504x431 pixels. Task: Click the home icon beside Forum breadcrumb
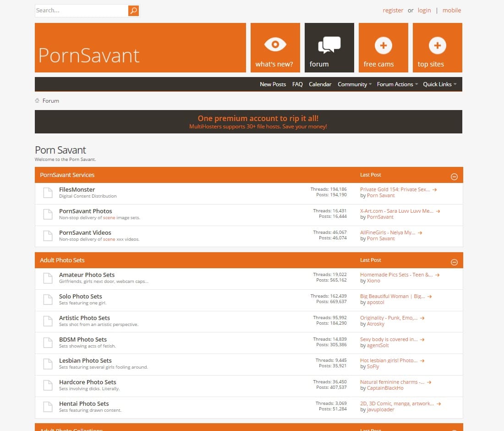[x=37, y=101]
